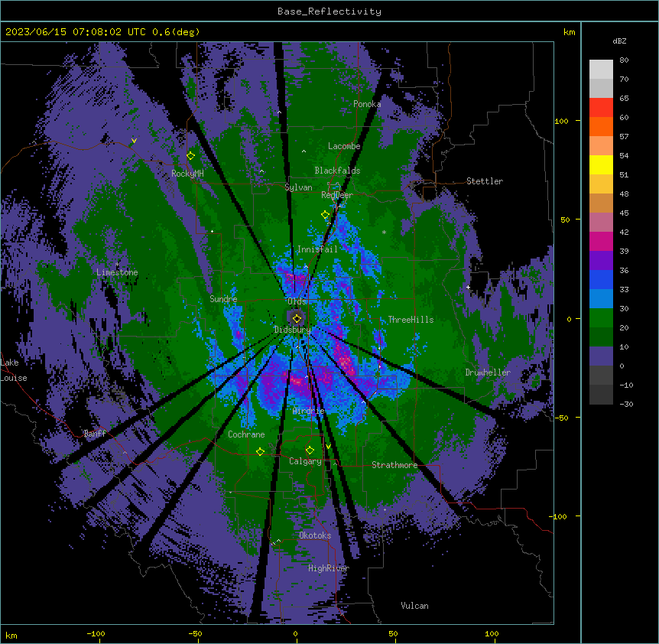Click the Innisfail city label
Screen dimensions: 659x644
click(x=317, y=249)
